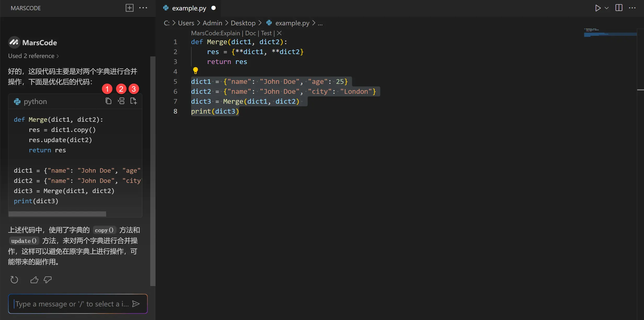Open editor more actions menu
This screenshot has height=320, width=644.
pyautogui.click(x=632, y=8)
